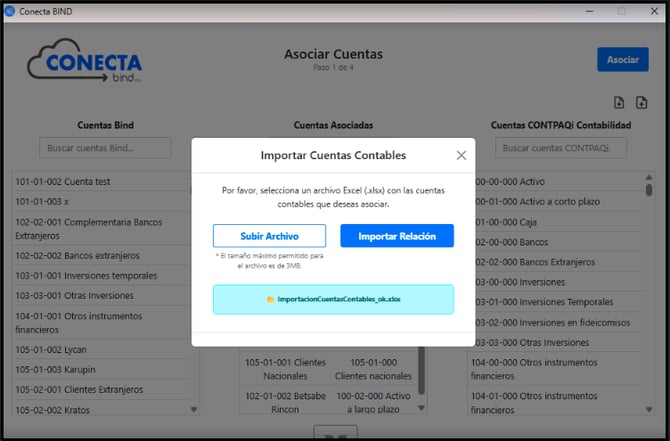
Task: Click the Importar Relación button
Action: click(x=397, y=236)
